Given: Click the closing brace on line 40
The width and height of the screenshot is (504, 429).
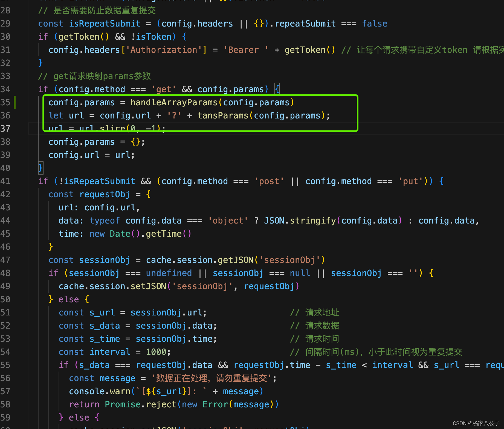Looking at the screenshot, I should click(x=40, y=168).
